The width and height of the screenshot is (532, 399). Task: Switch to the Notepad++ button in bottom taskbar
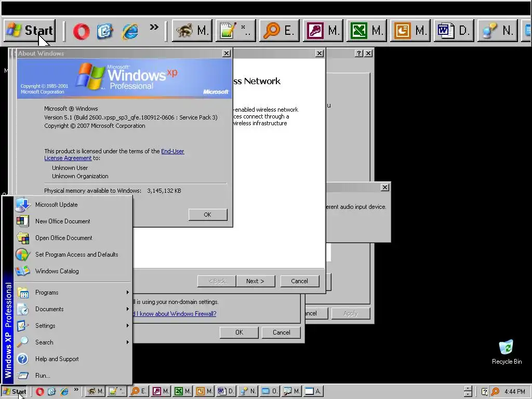coord(117,391)
